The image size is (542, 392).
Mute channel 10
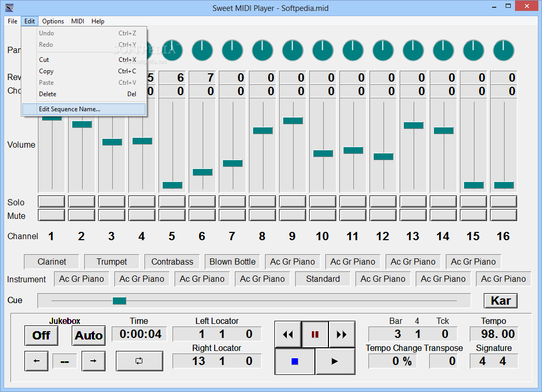[x=323, y=215]
